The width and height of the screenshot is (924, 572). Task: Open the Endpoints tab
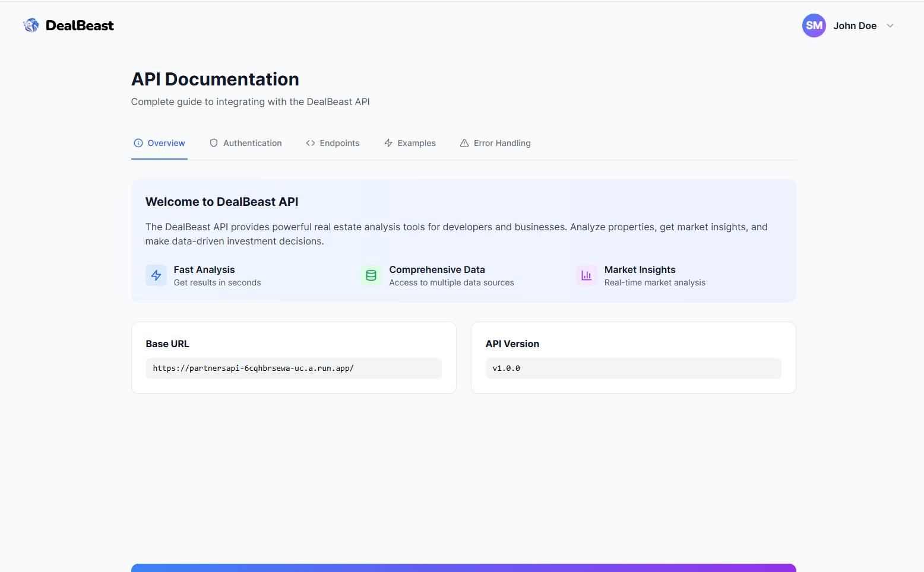click(339, 143)
